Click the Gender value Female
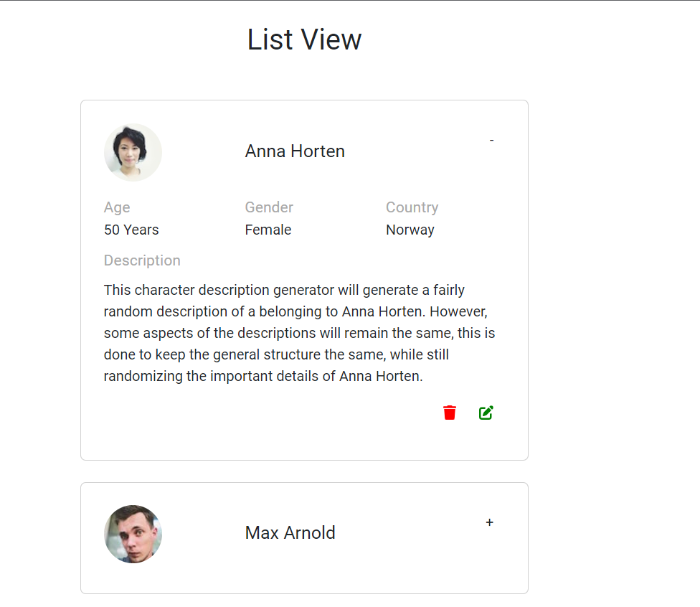 [268, 230]
